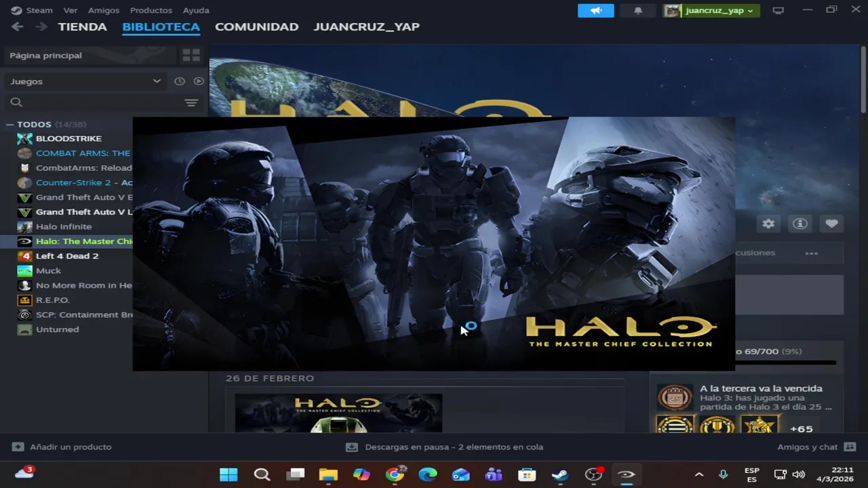Go forward with the right arrow
This screenshot has height=488, width=868.
point(41,26)
